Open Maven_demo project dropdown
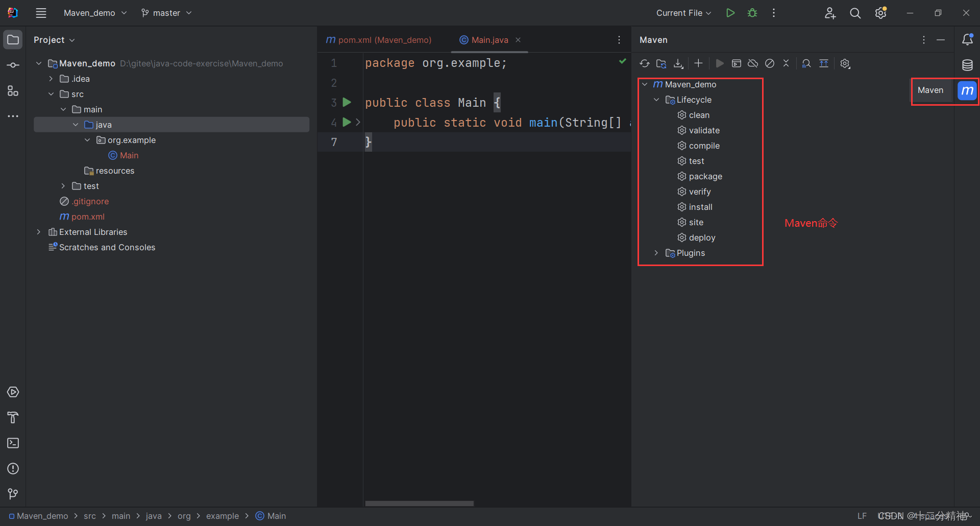 (95, 13)
